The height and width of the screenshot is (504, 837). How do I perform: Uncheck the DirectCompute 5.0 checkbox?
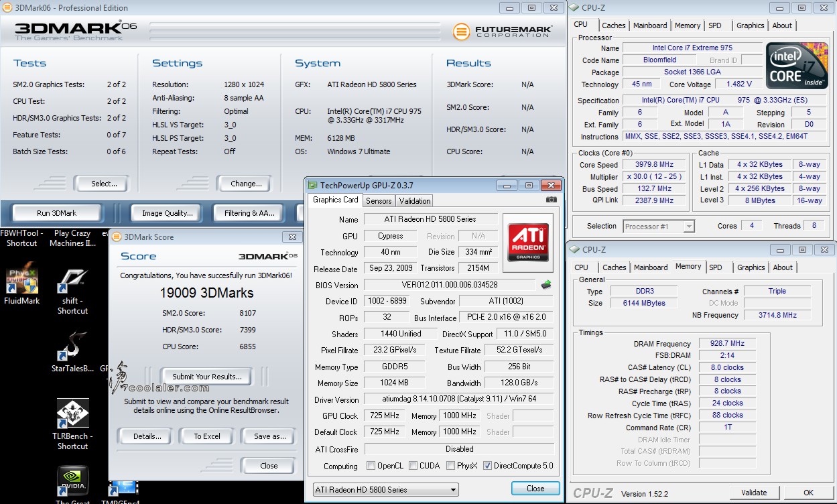[487, 466]
